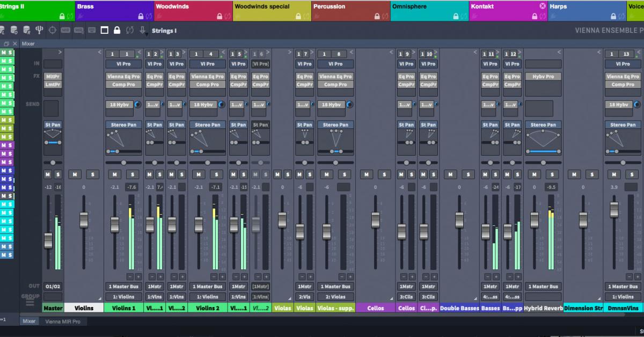Open 1: Violins group dropdown on Violins 1

point(123,297)
